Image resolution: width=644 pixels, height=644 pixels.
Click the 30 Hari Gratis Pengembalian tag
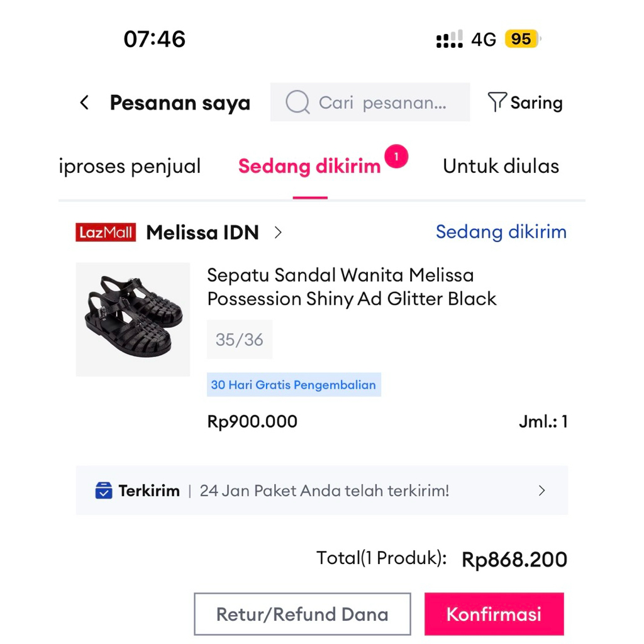tap(294, 385)
